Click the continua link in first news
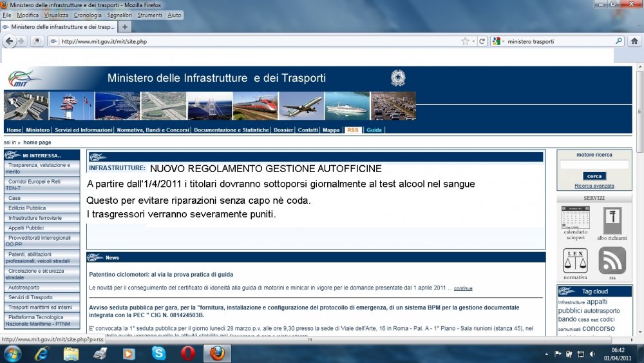Screen dimensions: 644x363 [463, 288]
